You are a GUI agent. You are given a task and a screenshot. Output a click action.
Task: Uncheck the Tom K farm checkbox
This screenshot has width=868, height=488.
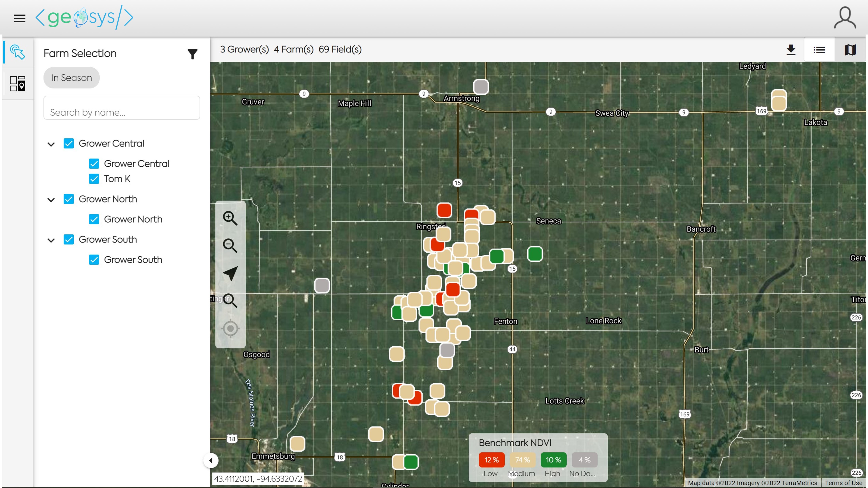[94, 179]
